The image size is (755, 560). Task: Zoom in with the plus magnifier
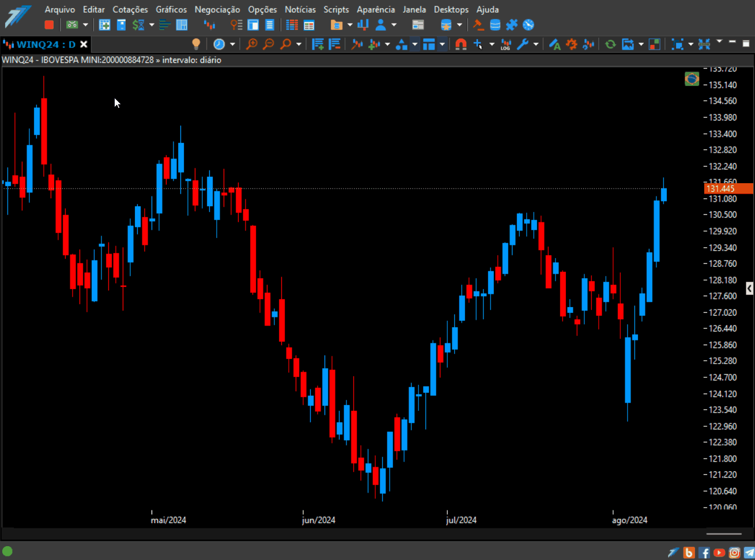pyautogui.click(x=252, y=44)
